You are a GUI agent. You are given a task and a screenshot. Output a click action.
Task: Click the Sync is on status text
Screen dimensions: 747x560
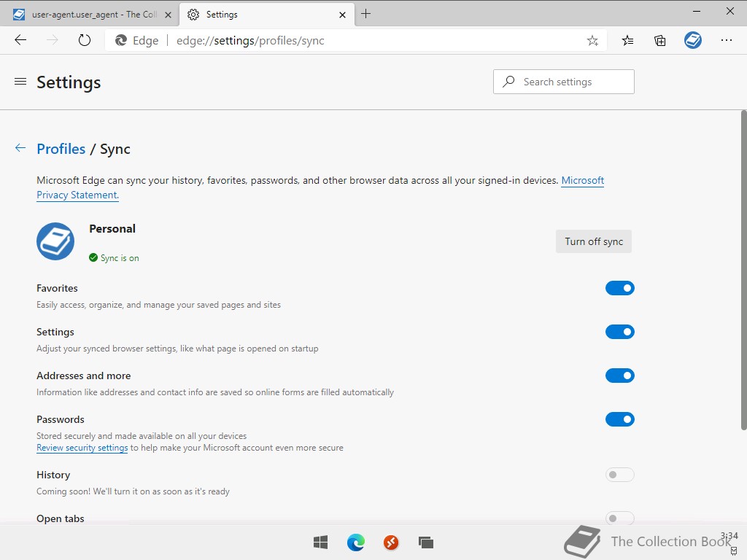[120, 257]
